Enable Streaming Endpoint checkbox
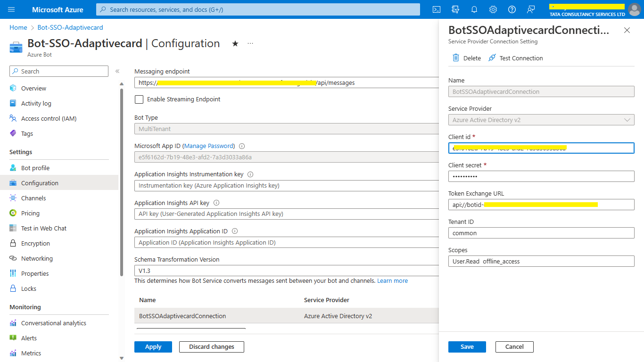Screen dimensions: 644x362 click(139, 99)
